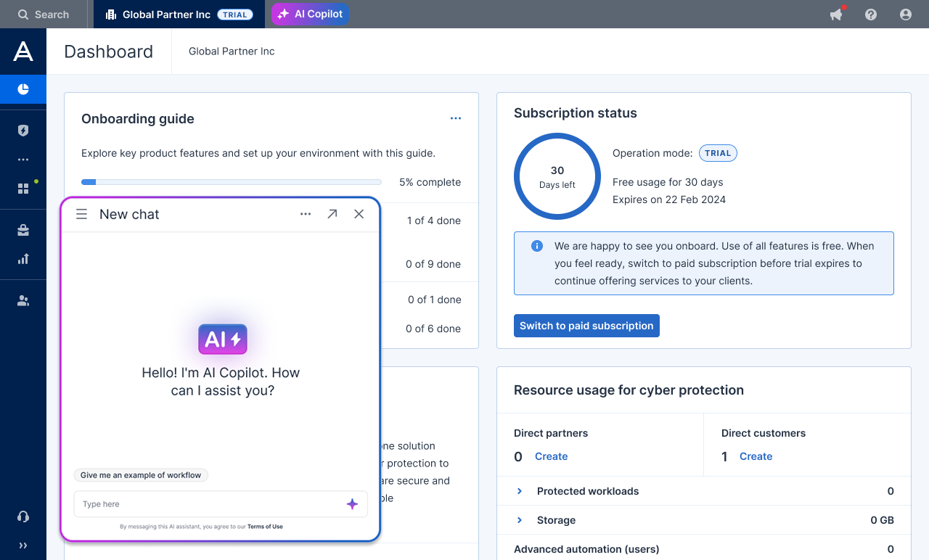Select the Global Partner Inc tab
The image size is (929, 560).
click(179, 15)
